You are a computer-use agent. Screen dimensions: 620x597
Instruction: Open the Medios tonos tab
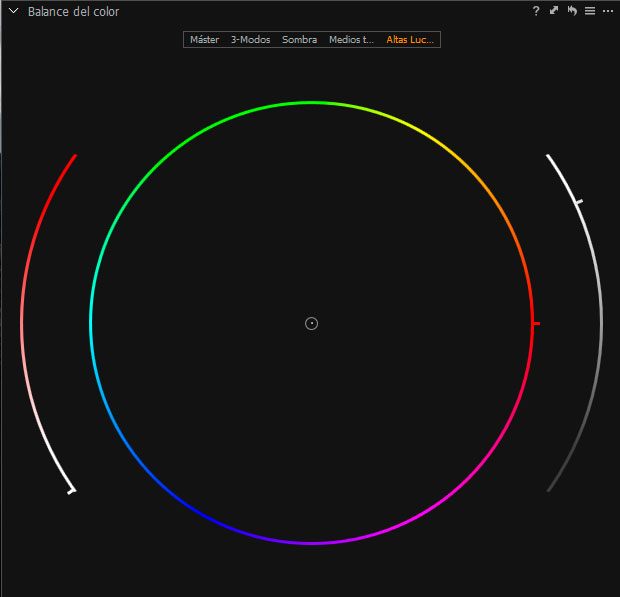click(x=351, y=40)
